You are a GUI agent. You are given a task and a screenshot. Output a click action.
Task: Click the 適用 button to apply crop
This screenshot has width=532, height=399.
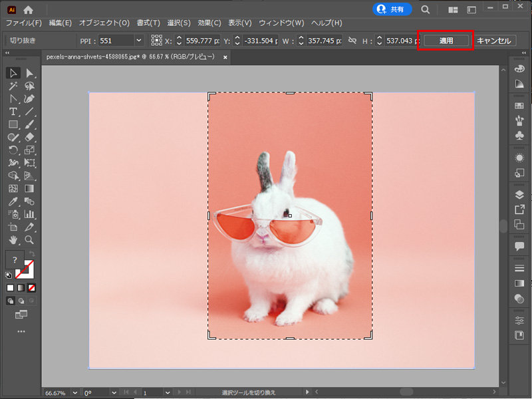446,41
